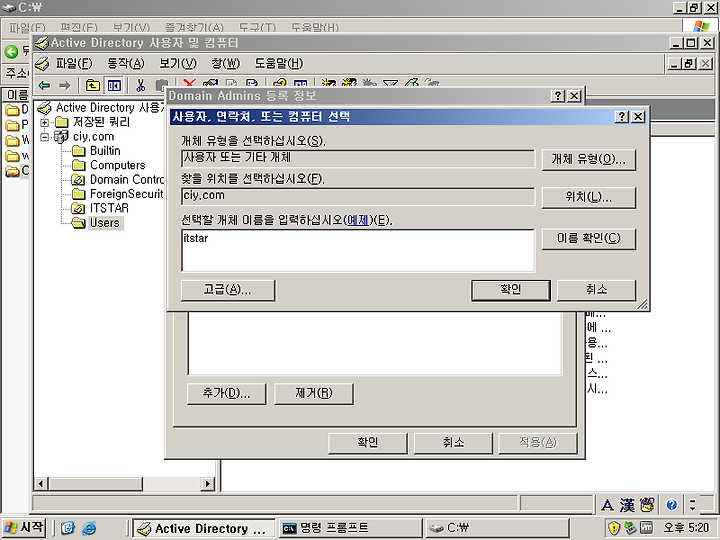Click the Active Directory root node icon
Viewport: 720px width, 540px height.
click(x=44, y=108)
